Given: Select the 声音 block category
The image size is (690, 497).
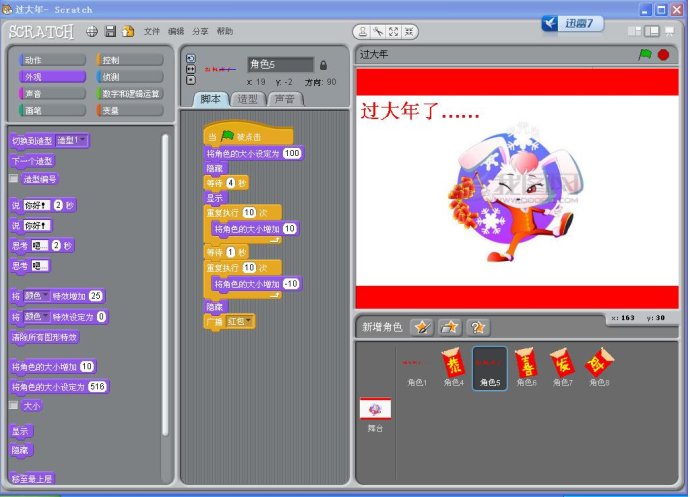Looking at the screenshot, I should pyautogui.click(x=52, y=93).
